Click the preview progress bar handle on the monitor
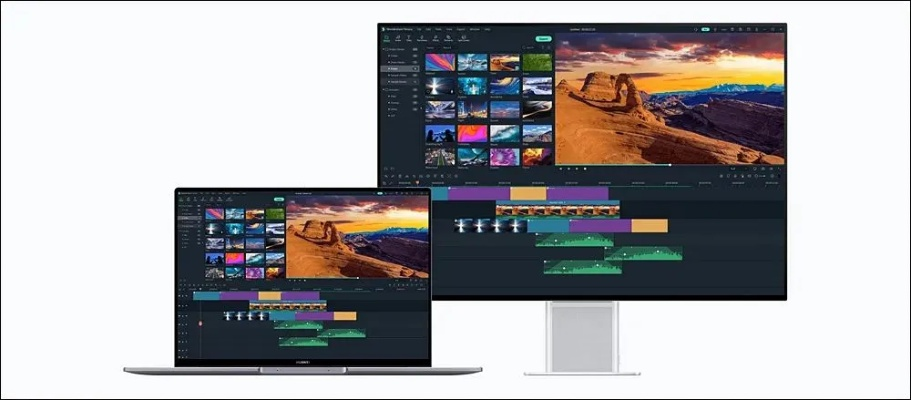This screenshot has width=911, height=400. click(670, 163)
